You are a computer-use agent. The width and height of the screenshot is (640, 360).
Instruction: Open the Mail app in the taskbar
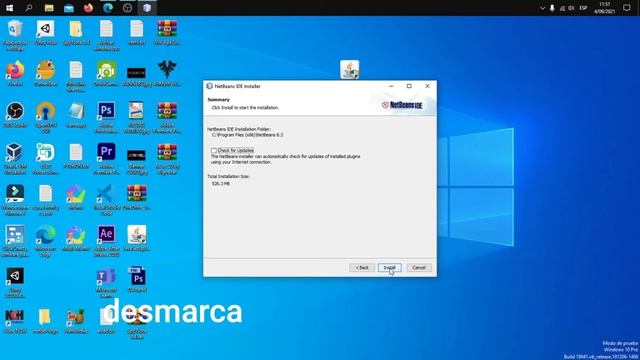[69, 8]
